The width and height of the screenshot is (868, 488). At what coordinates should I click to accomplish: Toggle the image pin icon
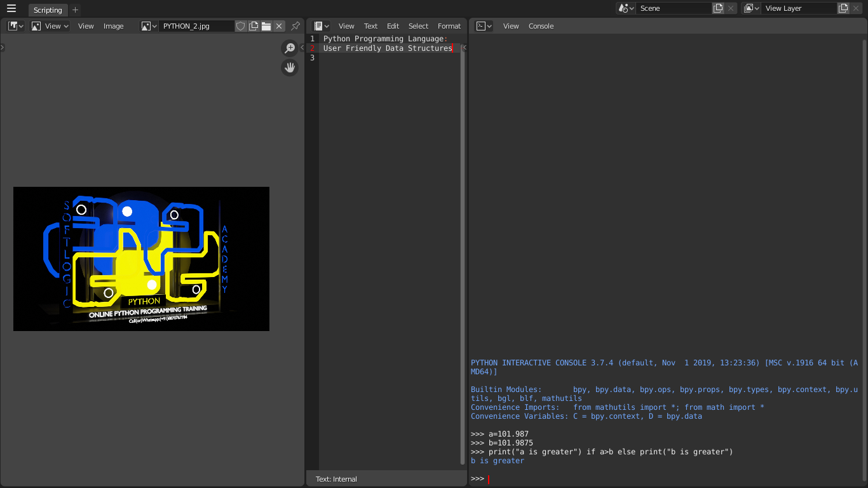click(x=295, y=26)
